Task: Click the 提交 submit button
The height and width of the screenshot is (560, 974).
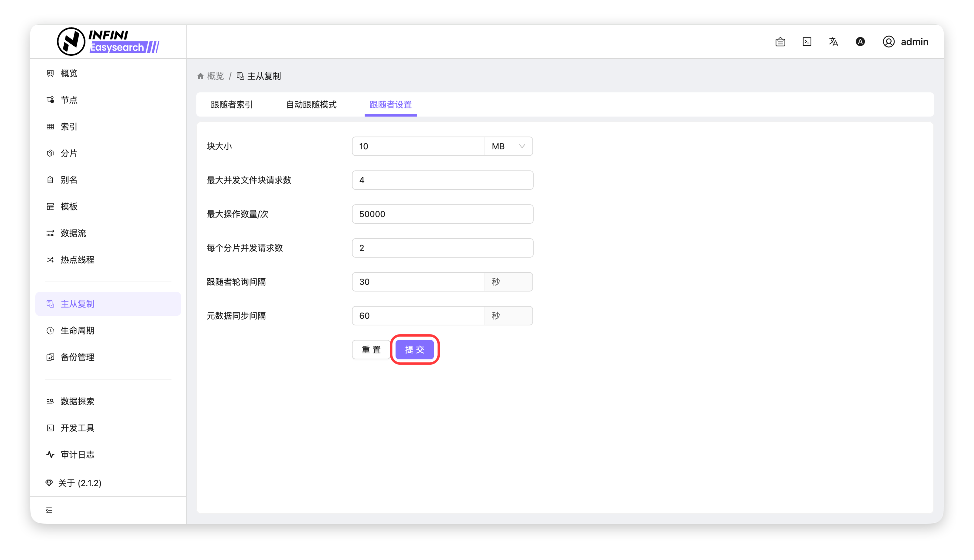Action: pos(414,350)
